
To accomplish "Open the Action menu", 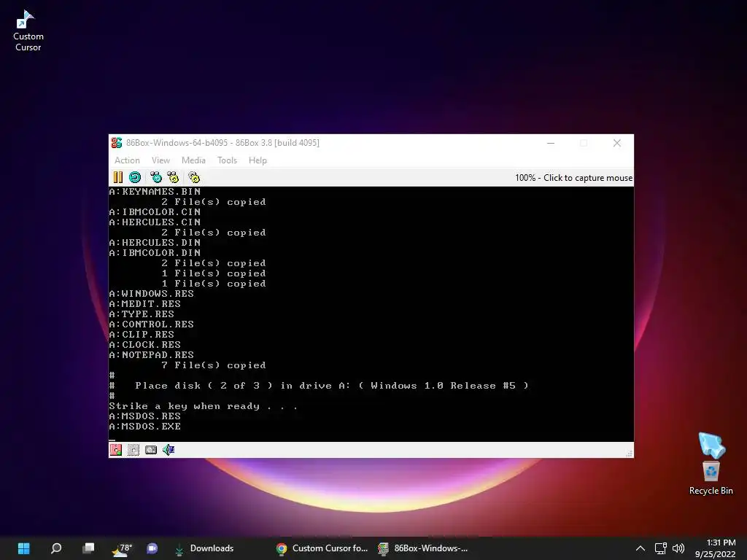I will (x=127, y=160).
